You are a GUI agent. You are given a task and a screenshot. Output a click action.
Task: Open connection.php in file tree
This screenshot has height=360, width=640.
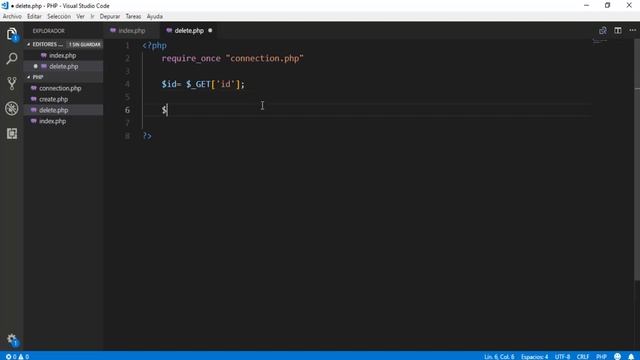coord(60,88)
